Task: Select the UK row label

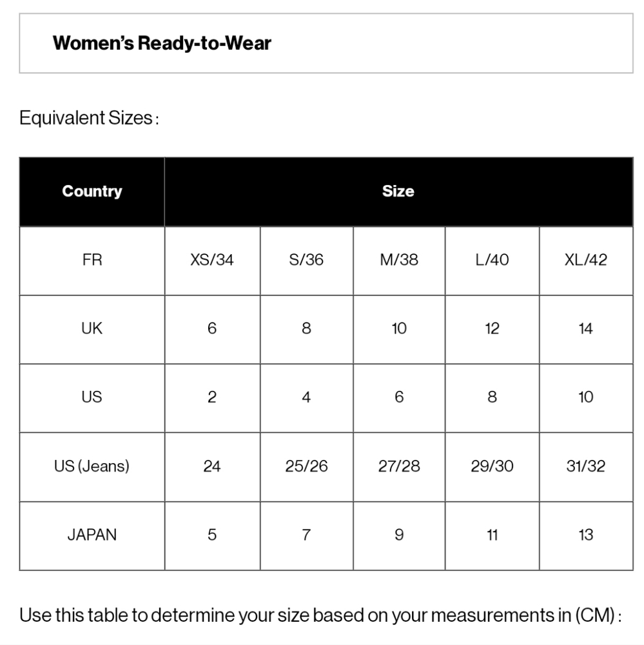Action: pos(92,329)
